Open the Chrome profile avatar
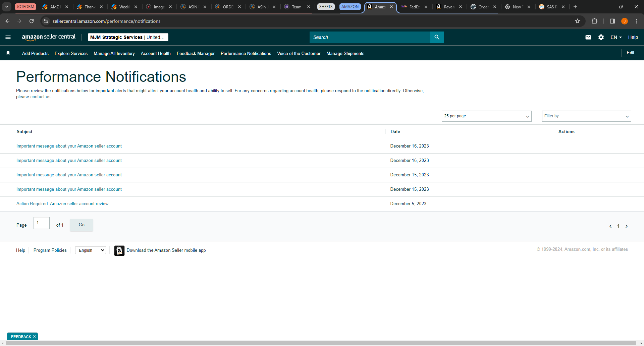The width and height of the screenshot is (644, 346). pos(625,21)
